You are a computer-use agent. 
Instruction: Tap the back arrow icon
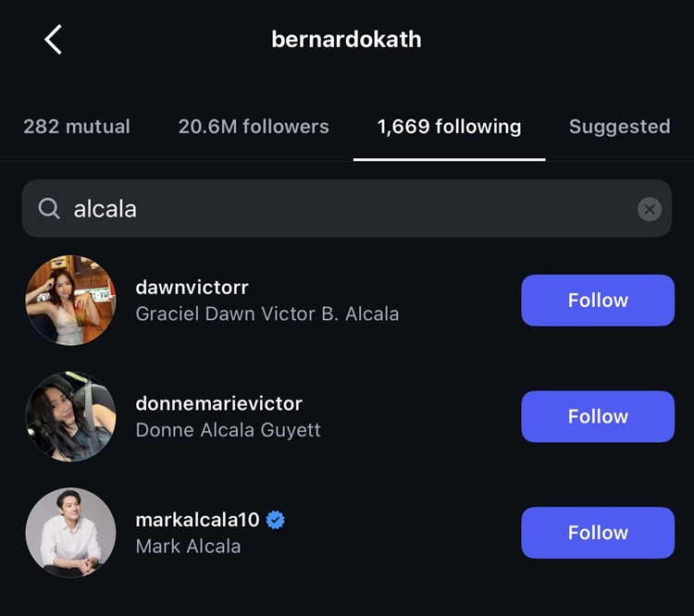click(54, 40)
